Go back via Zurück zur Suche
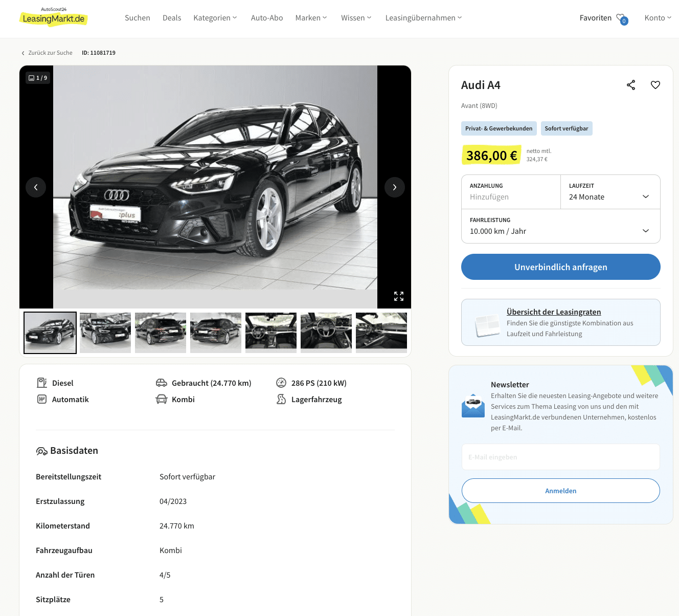The height and width of the screenshot is (616, 679). (x=51, y=53)
